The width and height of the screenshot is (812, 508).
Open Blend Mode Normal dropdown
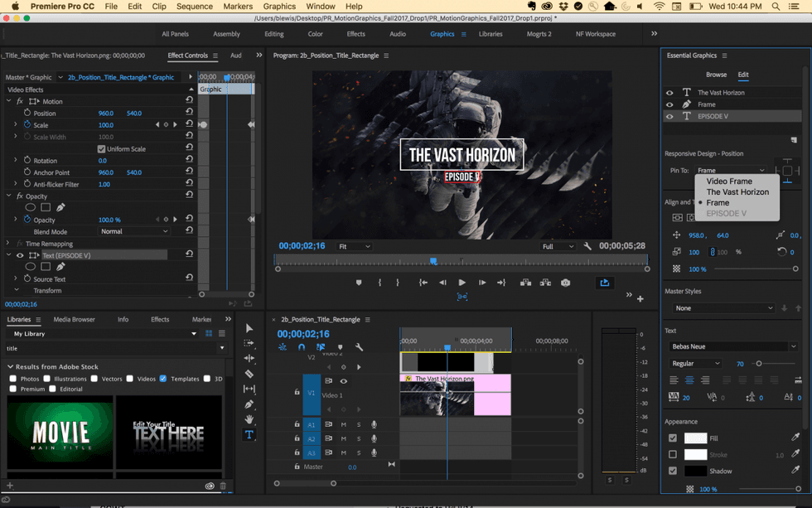tap(133, 231)
